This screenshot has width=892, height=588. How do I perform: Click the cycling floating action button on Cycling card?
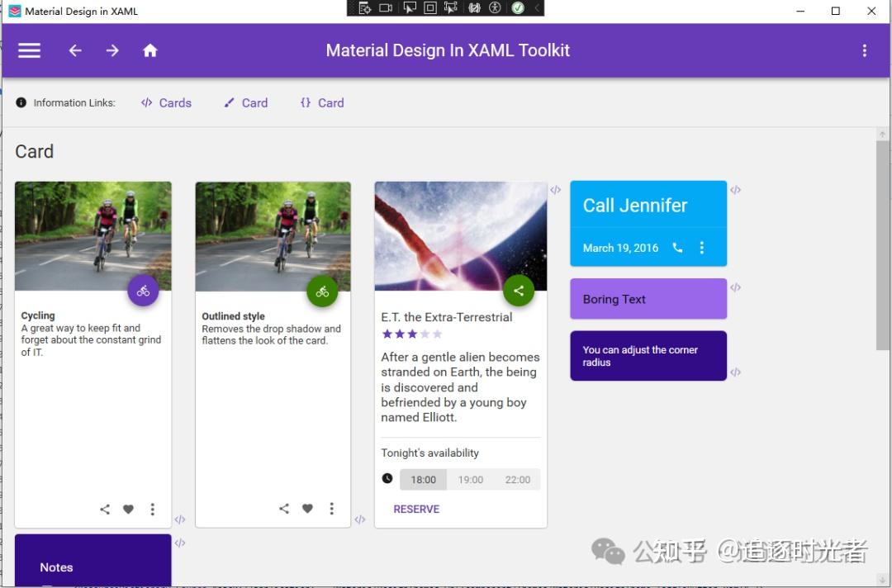coord(143,291)
